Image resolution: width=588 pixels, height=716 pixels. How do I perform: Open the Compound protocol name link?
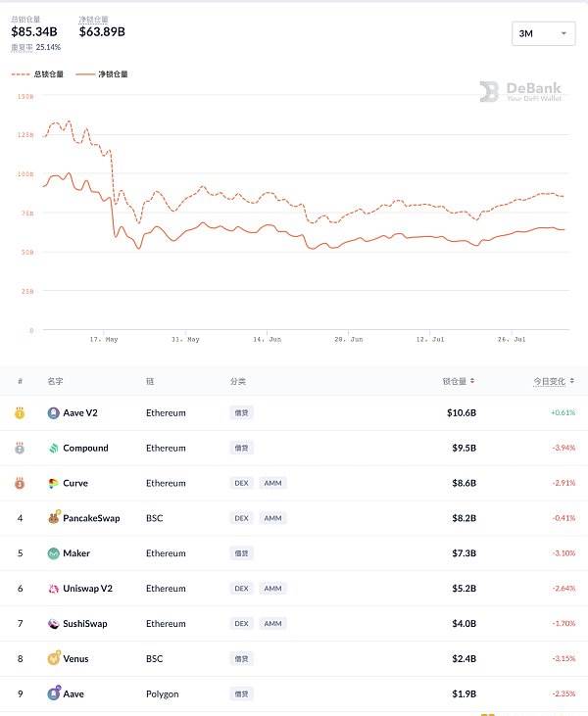pyautogui.click(x=85, y=448)
